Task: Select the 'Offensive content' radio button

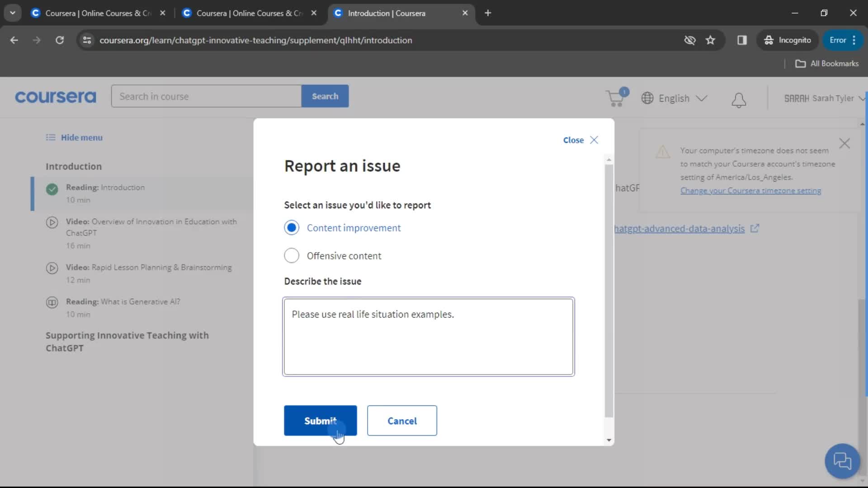Action: click(292, 256)
